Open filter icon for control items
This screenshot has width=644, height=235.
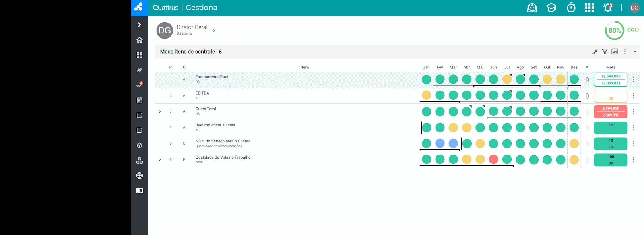point(605,52)
